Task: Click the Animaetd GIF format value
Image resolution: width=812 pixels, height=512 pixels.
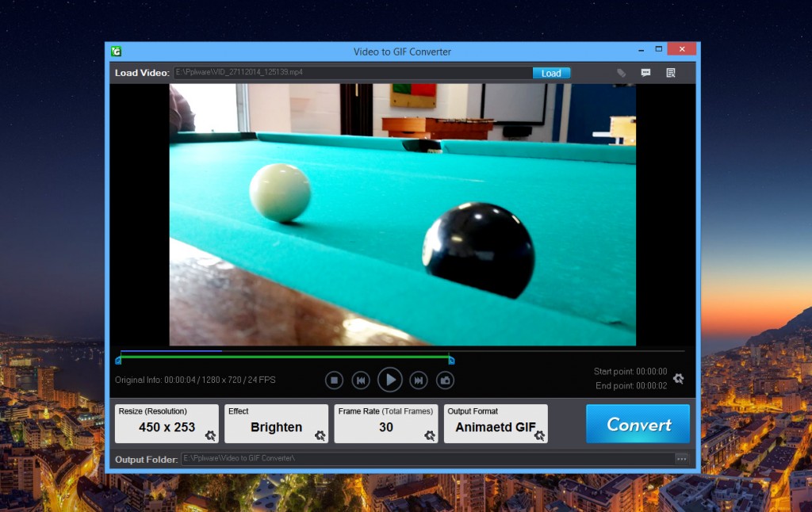Action: click(496, 427)
